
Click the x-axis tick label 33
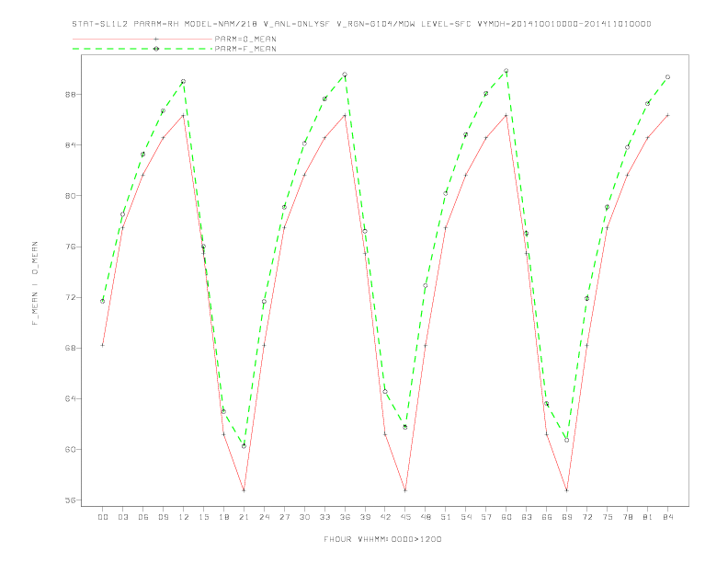(x=324, y=517)
